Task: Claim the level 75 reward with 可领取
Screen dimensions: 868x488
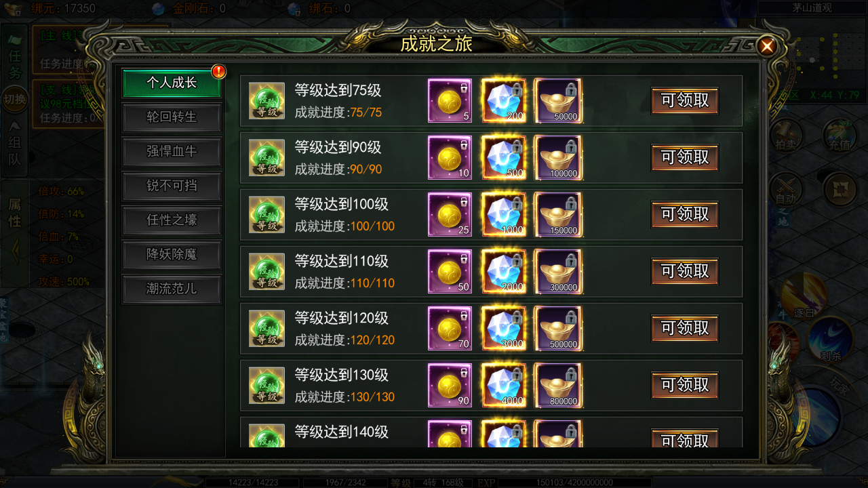Action: click(x=685, y=100)
